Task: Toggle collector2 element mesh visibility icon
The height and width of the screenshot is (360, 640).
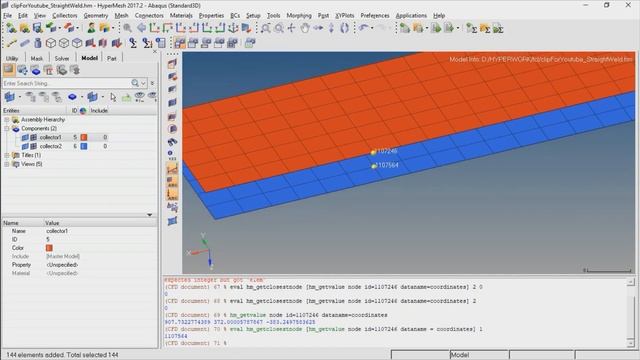Action: point(33,146)
